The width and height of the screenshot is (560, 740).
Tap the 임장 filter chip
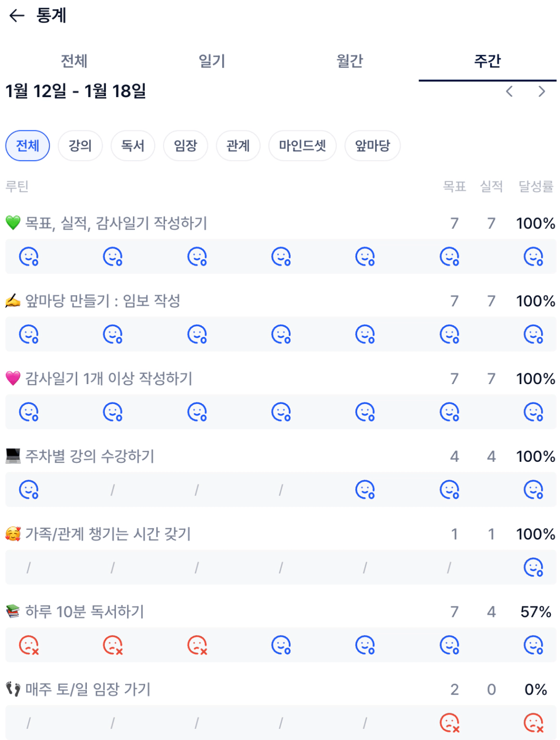(x=185, y=146)
